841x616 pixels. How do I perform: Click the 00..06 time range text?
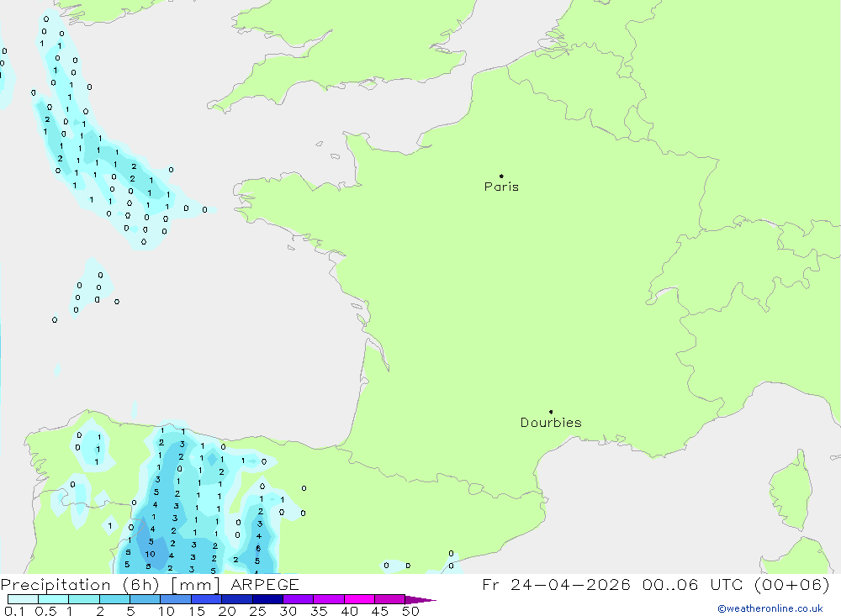coord(670,584)
